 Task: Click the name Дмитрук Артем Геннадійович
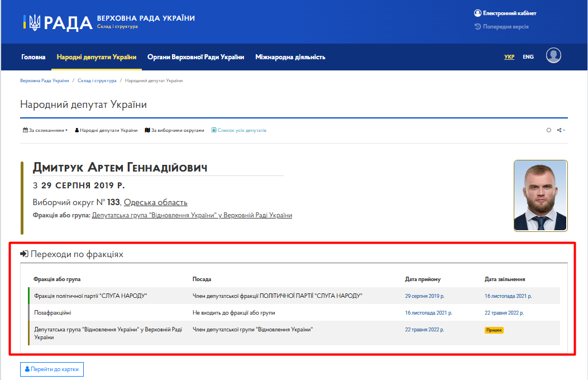120,167
